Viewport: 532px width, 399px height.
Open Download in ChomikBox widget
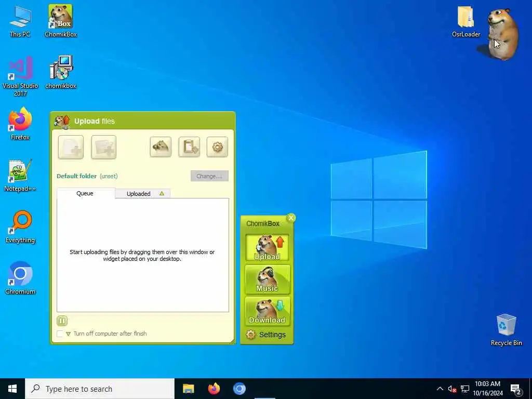pos(268,312)
